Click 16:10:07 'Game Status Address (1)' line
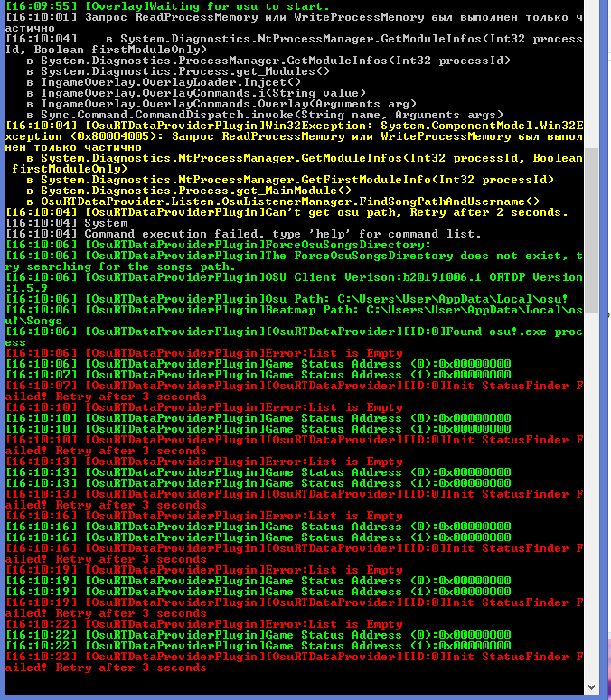 pyautogui.click(x=258, y=375)
